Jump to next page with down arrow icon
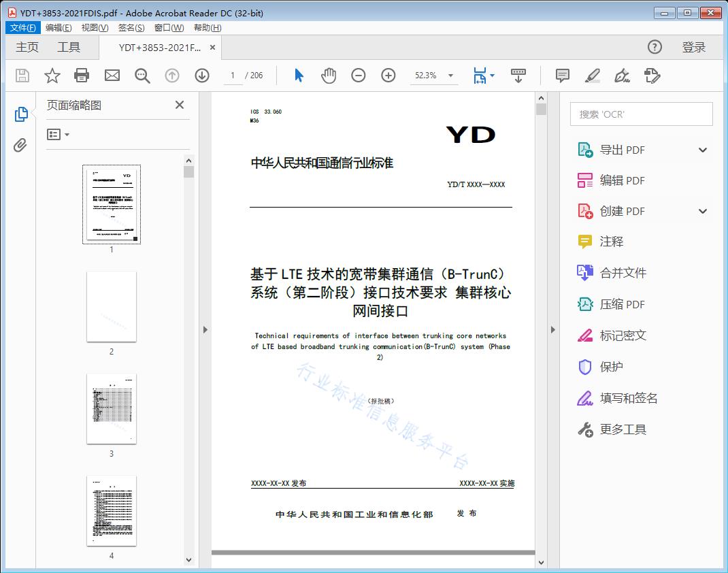The image size is (728, 573). click(x=202, y=76)
